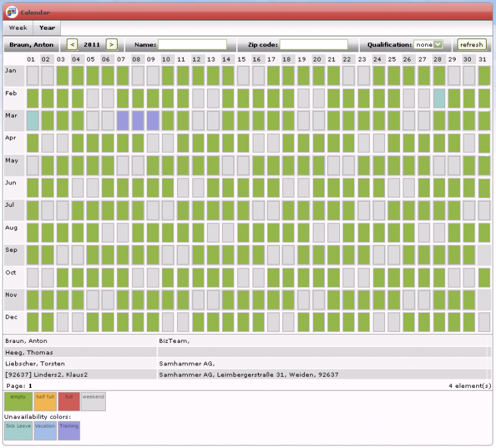The height and width of the screenshot is (448, 496).
Task: Click the red 'full' legend swatch
Action: [x=69, y=401]
